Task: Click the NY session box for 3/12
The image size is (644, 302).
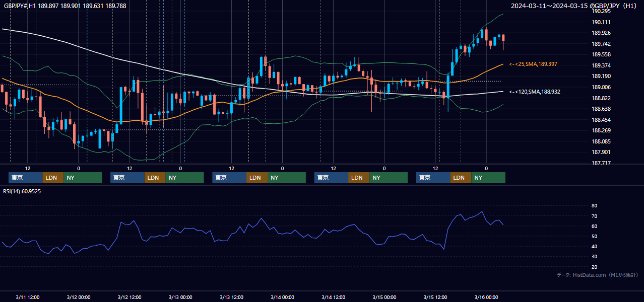Action: pyautogui.click(x=184, y=178)
